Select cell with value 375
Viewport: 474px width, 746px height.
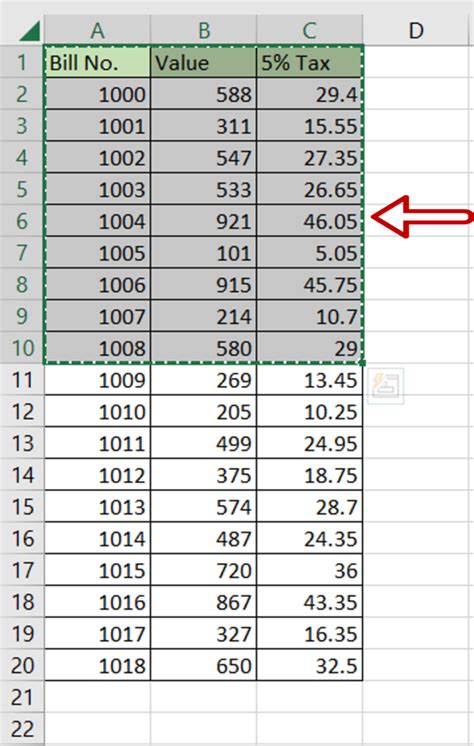204,475
